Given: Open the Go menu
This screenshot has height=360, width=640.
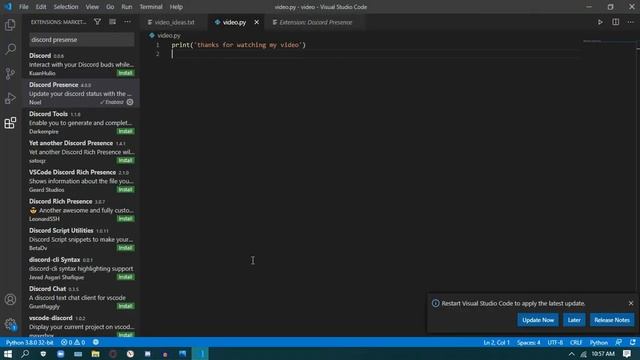Looking at the screenshot, I should pos(110,7).
